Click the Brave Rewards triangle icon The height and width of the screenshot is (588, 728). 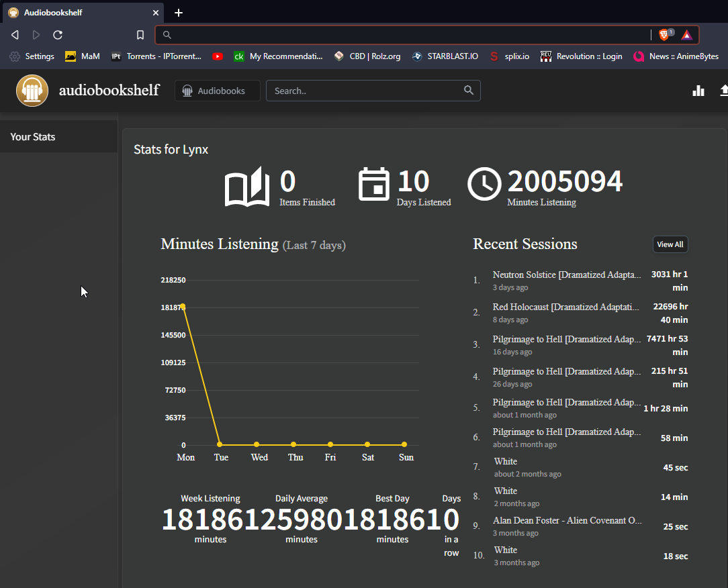coord(686,35)
